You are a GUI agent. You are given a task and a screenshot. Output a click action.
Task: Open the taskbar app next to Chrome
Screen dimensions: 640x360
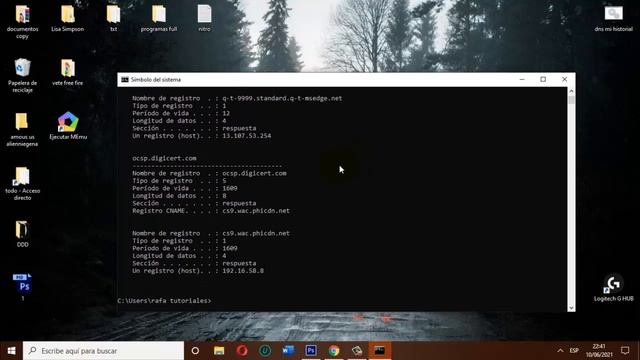(x=357, y=351)
